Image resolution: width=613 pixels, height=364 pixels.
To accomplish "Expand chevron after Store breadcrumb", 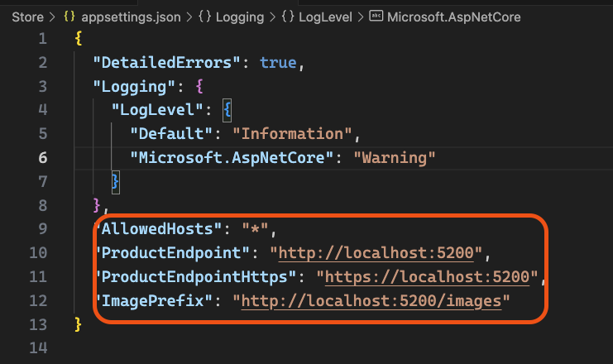I will [52, 17].
